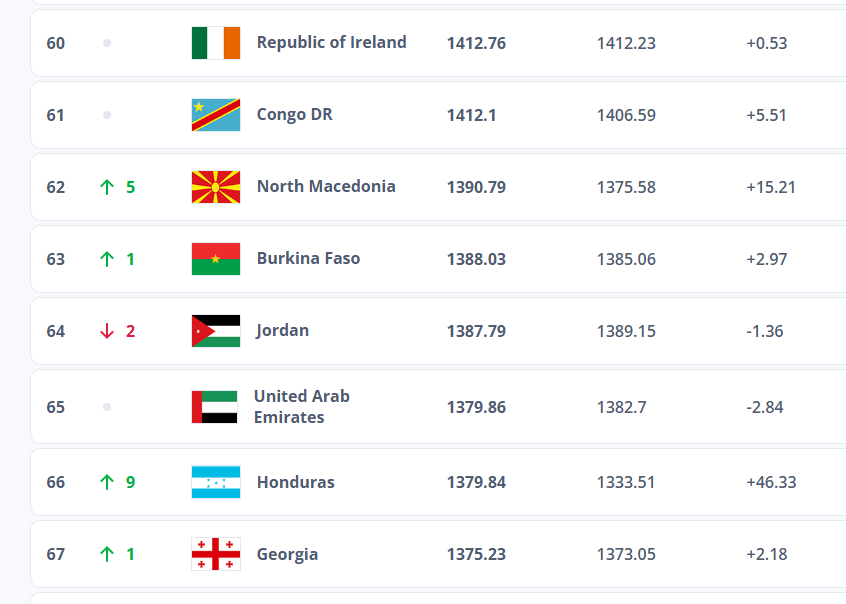
Task: Open the North Macedonia team link
Action: [x=326, y=186]
